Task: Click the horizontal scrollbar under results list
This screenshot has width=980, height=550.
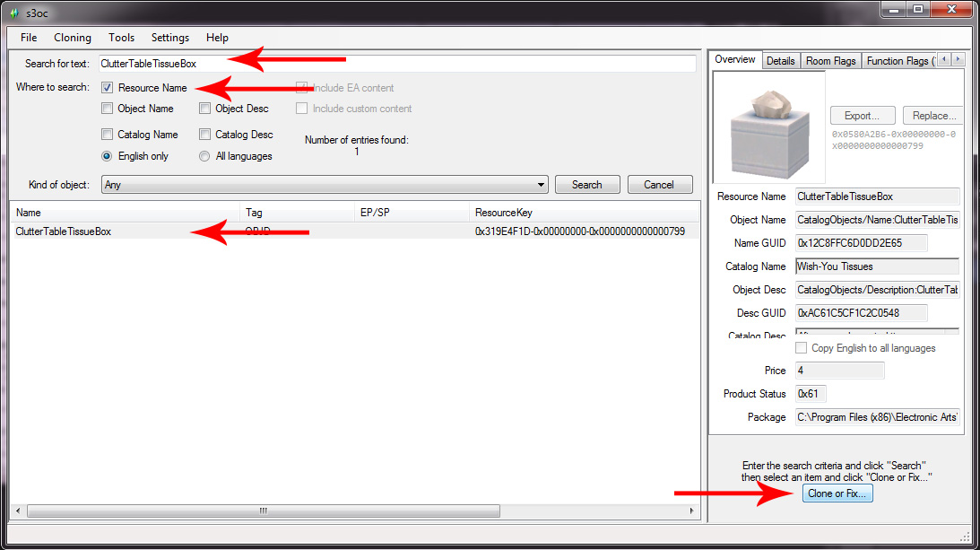Action: coord(263,511)
